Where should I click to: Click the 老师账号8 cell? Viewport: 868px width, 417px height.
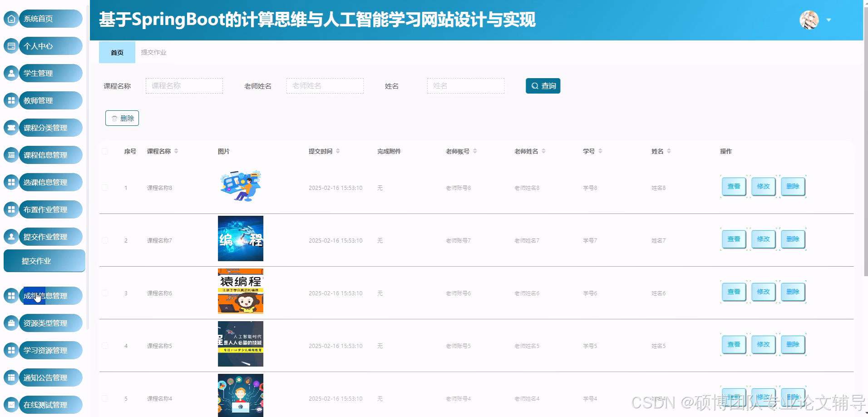(x=459, y=188)
